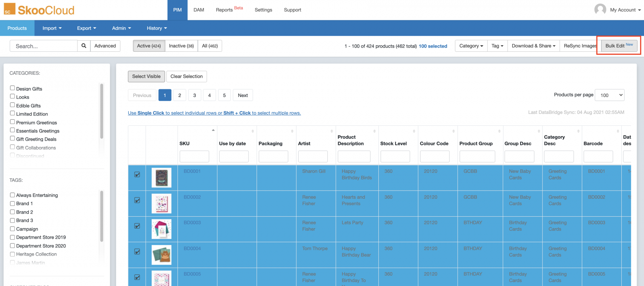Show the Inactive (38) products filter
This screenshot has height=286, width=644.
(x=181, y=46)
